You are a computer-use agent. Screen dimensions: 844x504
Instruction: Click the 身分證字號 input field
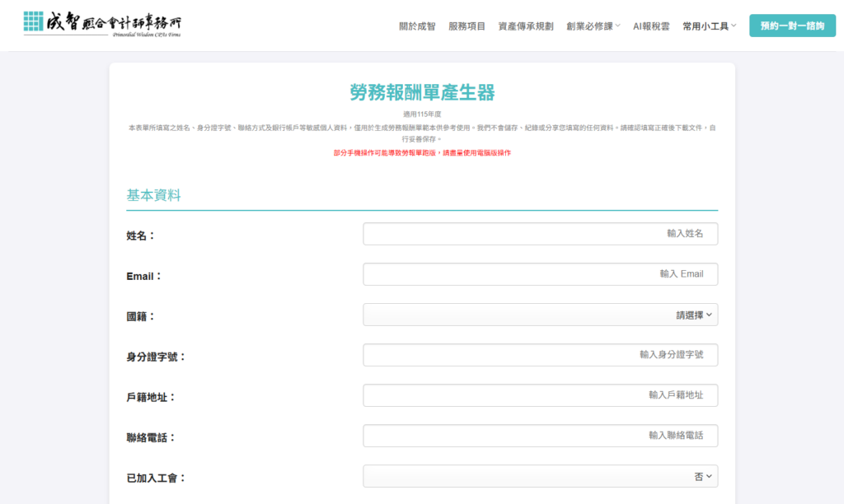[540, 355]
